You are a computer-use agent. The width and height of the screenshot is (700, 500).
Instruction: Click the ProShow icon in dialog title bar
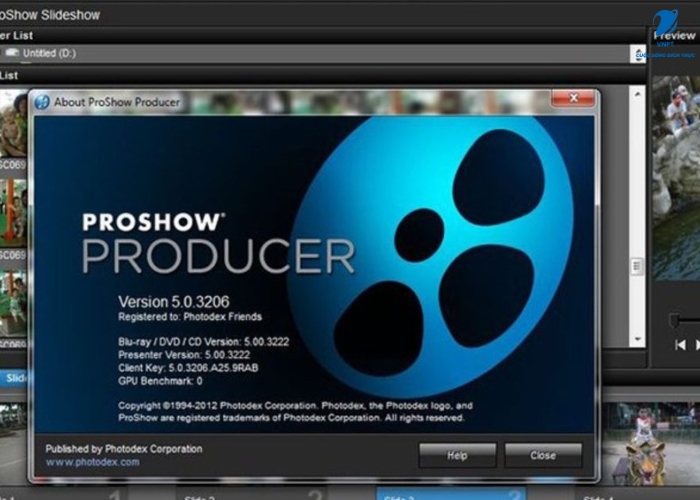pyautogui.click(x=42, y=102)
